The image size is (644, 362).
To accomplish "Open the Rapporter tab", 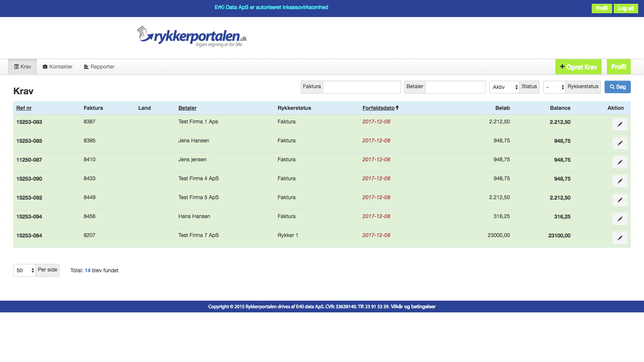I will (103, 66).
